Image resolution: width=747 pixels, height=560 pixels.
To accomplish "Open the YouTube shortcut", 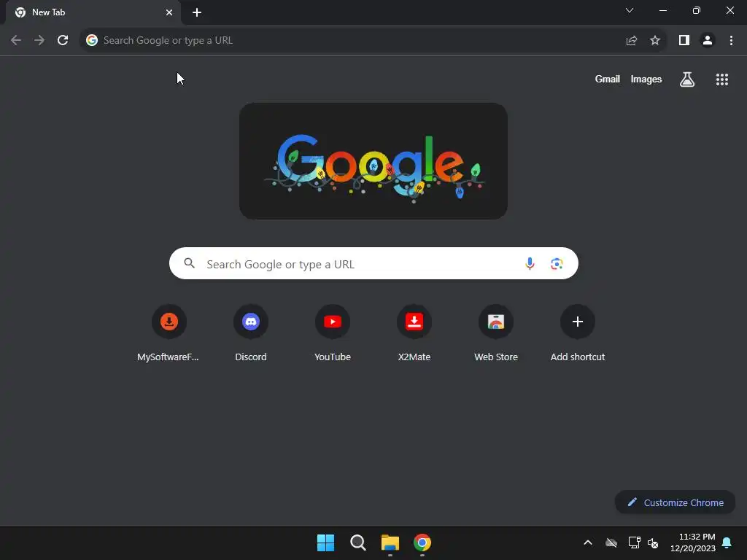I will [333, 333].
